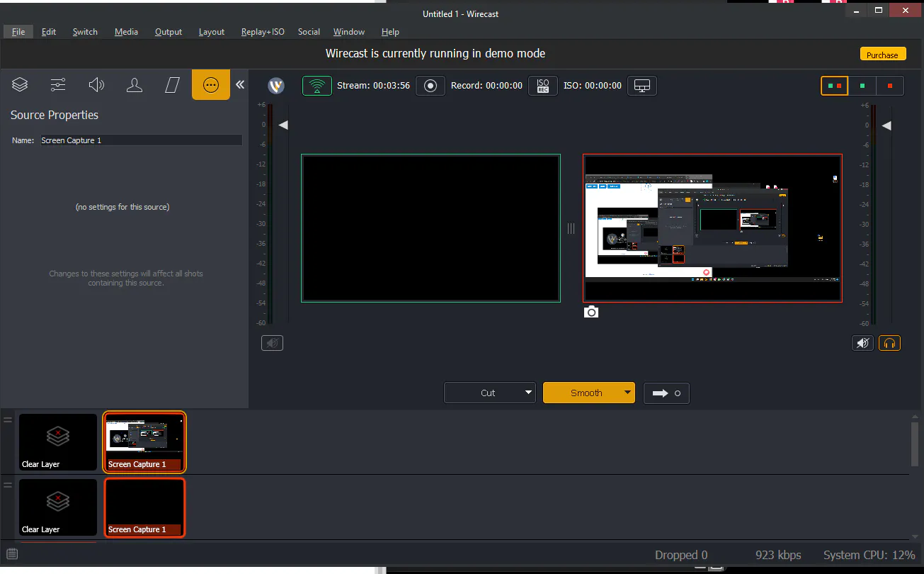This screenshot has width=924, height=574.
Task: Open the Output menu
Action: [x=169, y=32]
